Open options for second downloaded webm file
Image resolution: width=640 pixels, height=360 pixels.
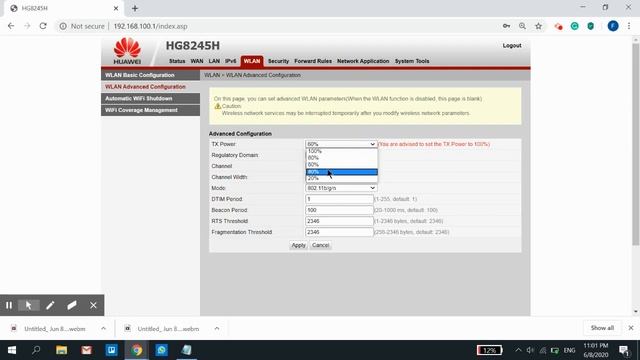(217, 328)
